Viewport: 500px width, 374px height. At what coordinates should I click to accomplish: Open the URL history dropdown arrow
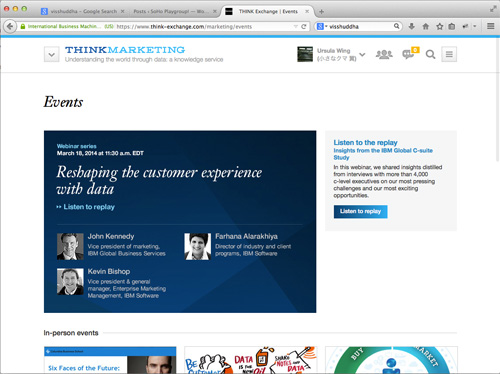coord(295,26)
